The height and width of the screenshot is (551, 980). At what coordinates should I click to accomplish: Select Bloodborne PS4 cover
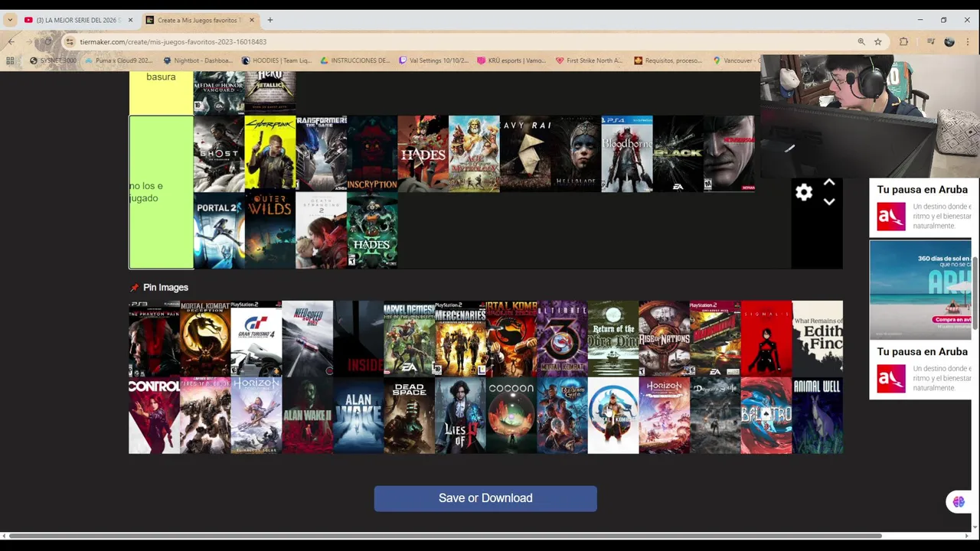pyautogui.click(x=627, y=154)
